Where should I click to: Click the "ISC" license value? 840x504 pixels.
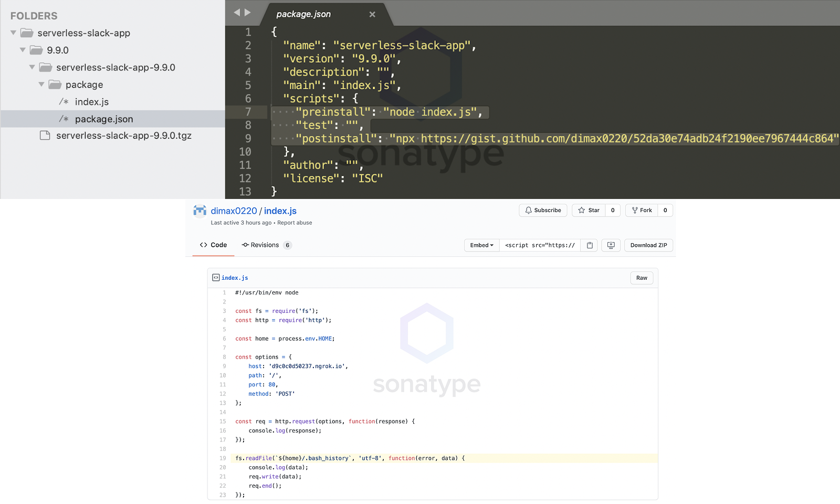[x=367, y=178]
